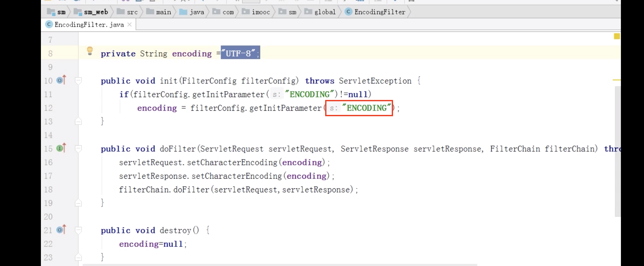Image resolution: width=644 pixels, height=266 pixels.
Task: Click the yellow inspection status indicator
Action: click(617, 36)
